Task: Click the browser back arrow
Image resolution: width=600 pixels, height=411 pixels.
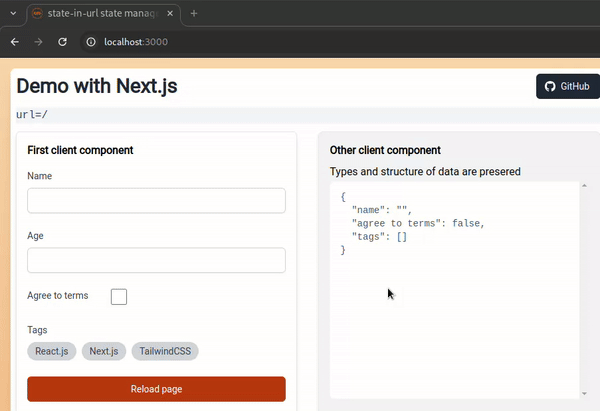Action: click(x=15, y=42)
